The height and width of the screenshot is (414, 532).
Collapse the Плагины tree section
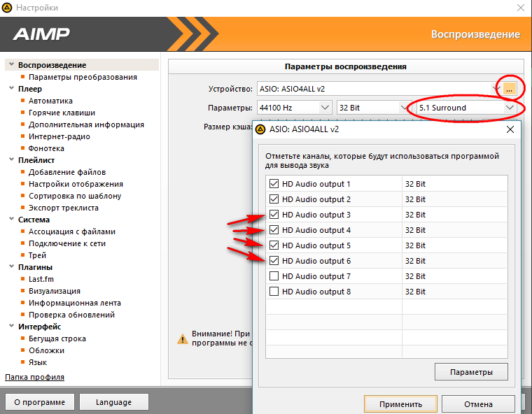pos(11,266)
